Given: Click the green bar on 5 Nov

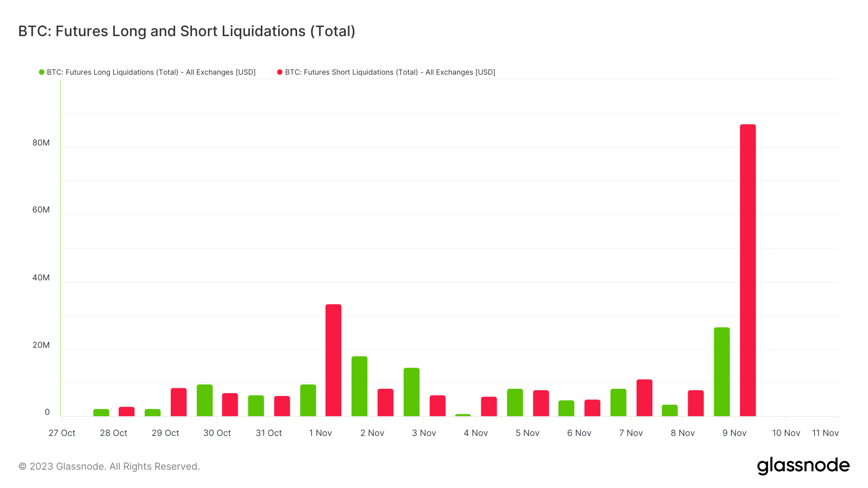Looking at the screenshot, I should coord(515,403).
